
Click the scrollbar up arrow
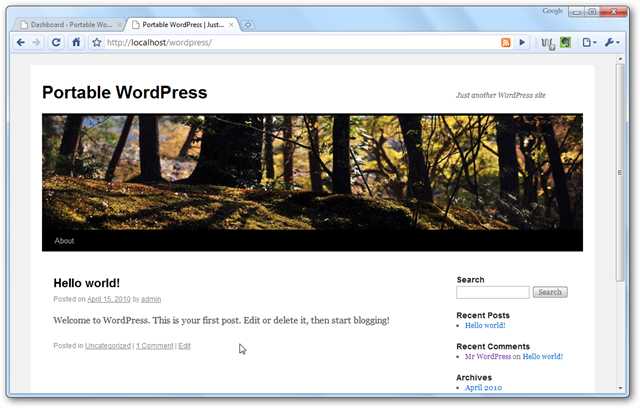620,59
